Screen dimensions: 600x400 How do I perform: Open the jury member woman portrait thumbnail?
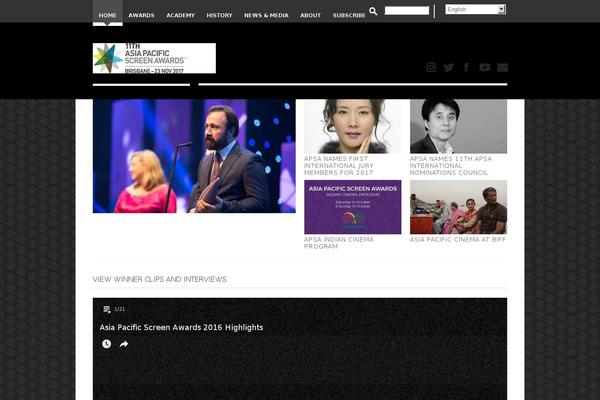coord(352,126)
